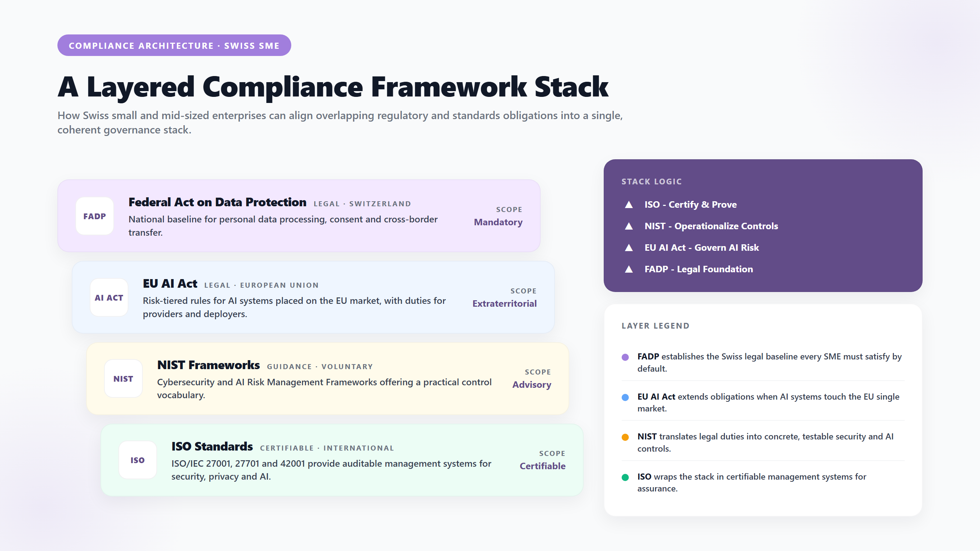The image size is (980, 551).
Task: Click the legend sentence starting 'ISO wraps'
Action: tap(752, 482)
